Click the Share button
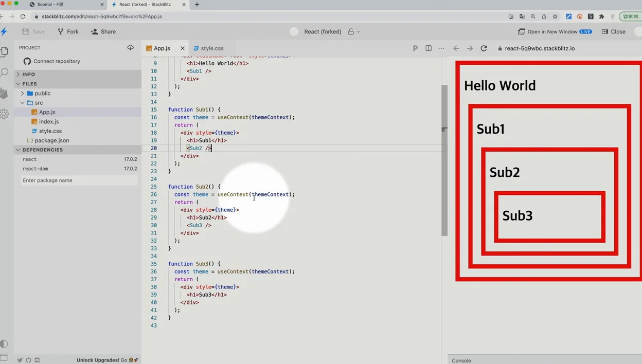Screen dimensions: 642x364 tap(103, 31)
